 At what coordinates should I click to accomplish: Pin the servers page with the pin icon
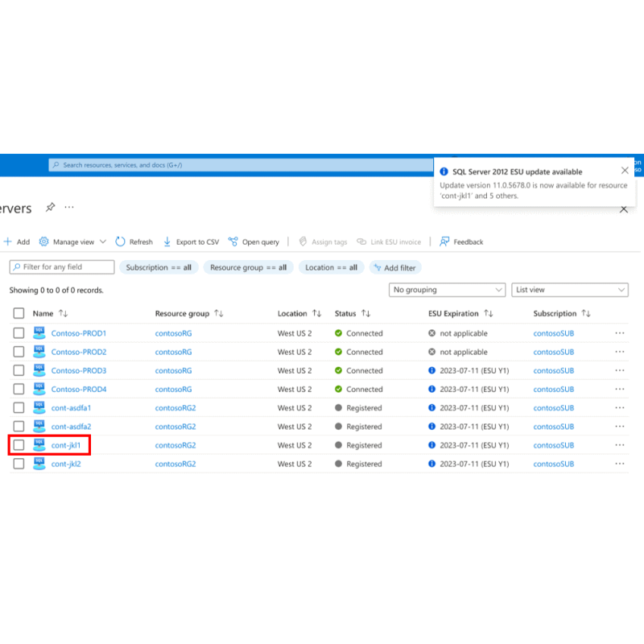tap(50, 207)
